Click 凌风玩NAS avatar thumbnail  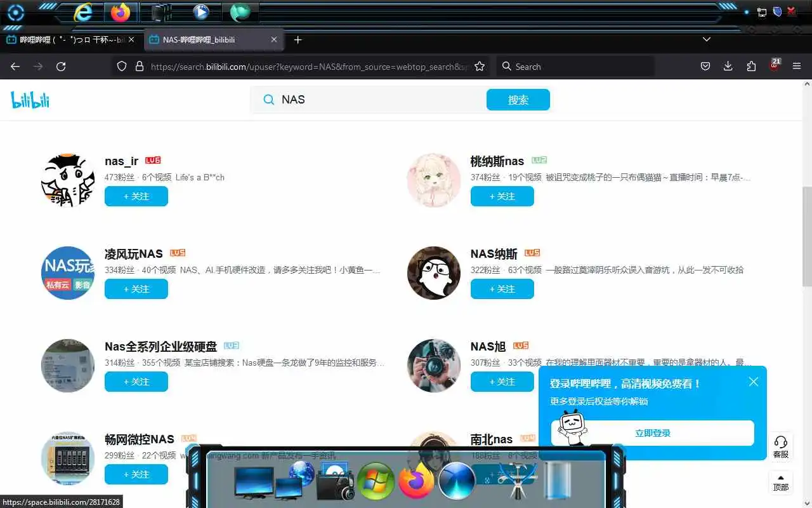pyautogui.click(x=68, y=273)
